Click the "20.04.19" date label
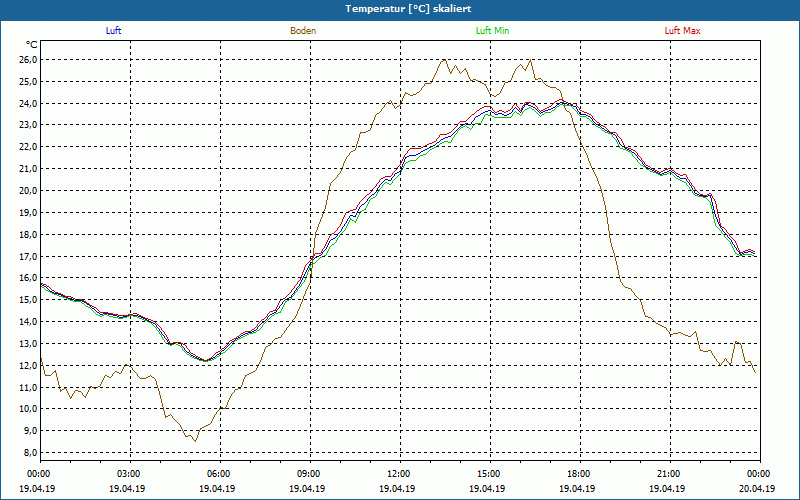Image resolution: width=800 pixels, height=500 pixels. pyautogui.click(x=758, y=489)
